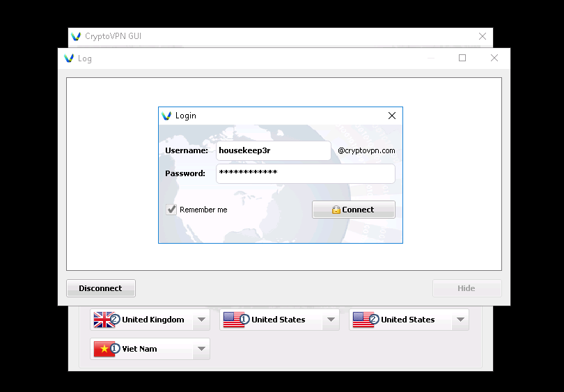The width and height of the screenshot is (564, 392).
Task: Click the CryptoVPN logo in Login title bar
Action: coord(166,116)
